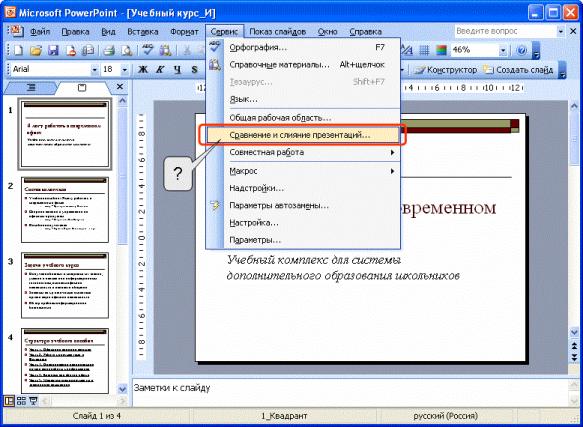Open PowerPoint Help question mark icon
The width and height of the screenshot is (583, 427).
click(x=522, y=50)
